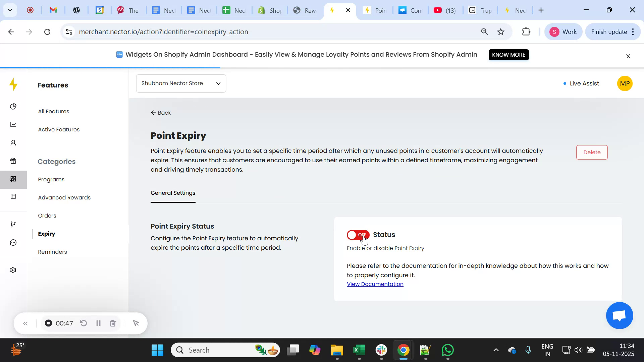This screenshot has width=644, height=362.
Task: Open settings via the gear icon
Action: point(13,270)
